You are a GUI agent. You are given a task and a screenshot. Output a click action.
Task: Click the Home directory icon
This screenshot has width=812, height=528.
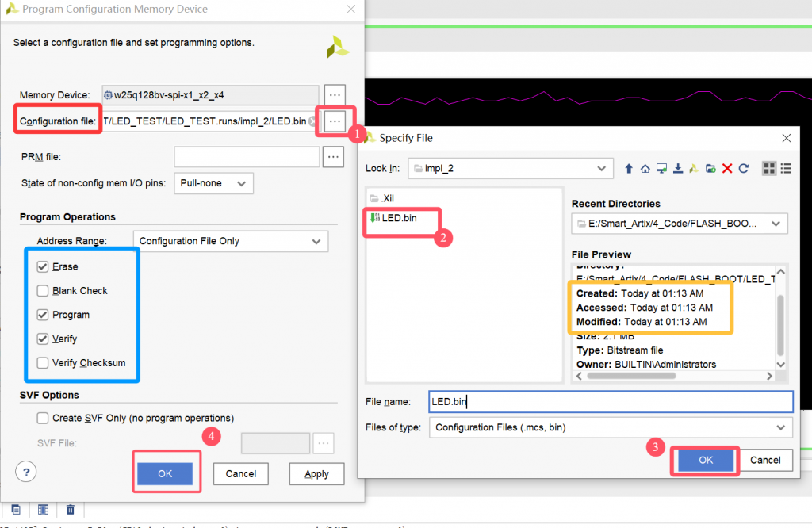pyautogui.click(x=645, y=168)
